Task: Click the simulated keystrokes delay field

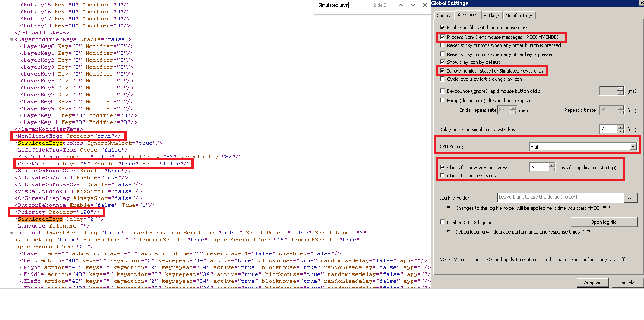Action: coord(608,130)
